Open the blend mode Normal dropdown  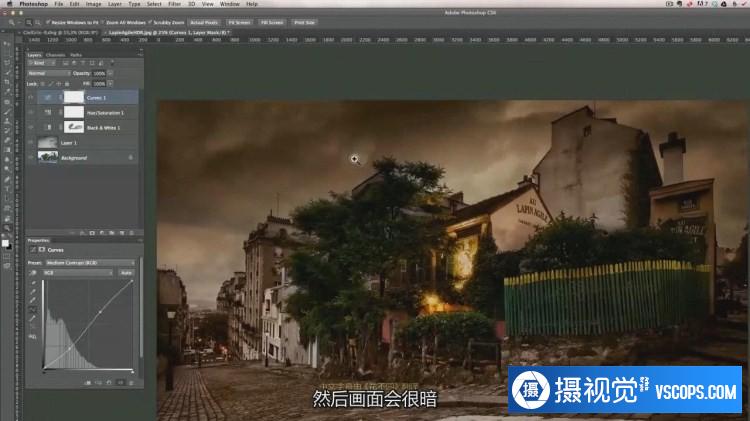(49, 73)
